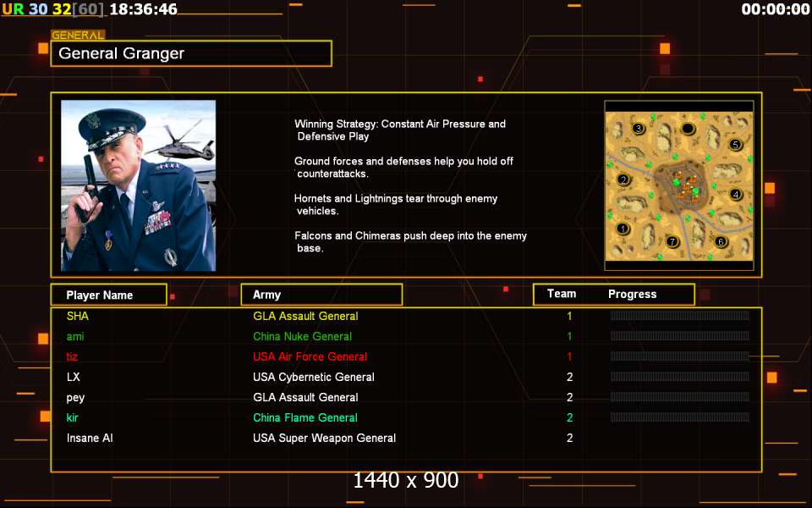This screenshot has height=508, width=812.
Task: Click the General Granger portrait image
Action: (x=139, y=185)
